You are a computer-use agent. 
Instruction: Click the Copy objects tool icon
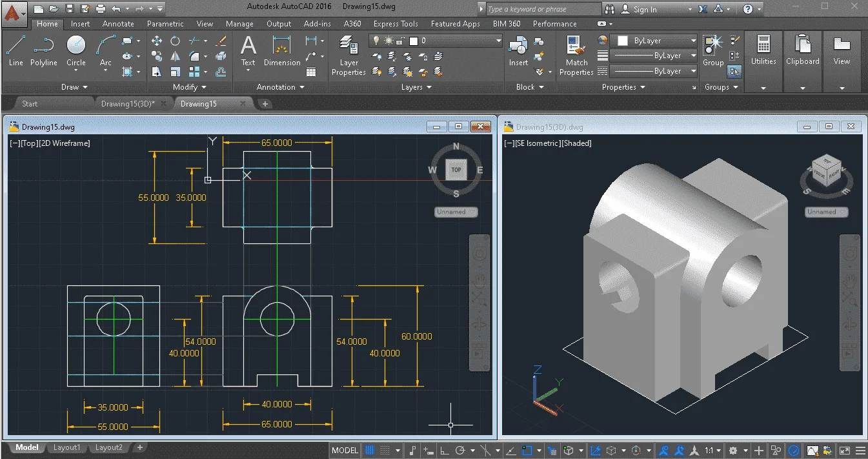pos(157,56)
